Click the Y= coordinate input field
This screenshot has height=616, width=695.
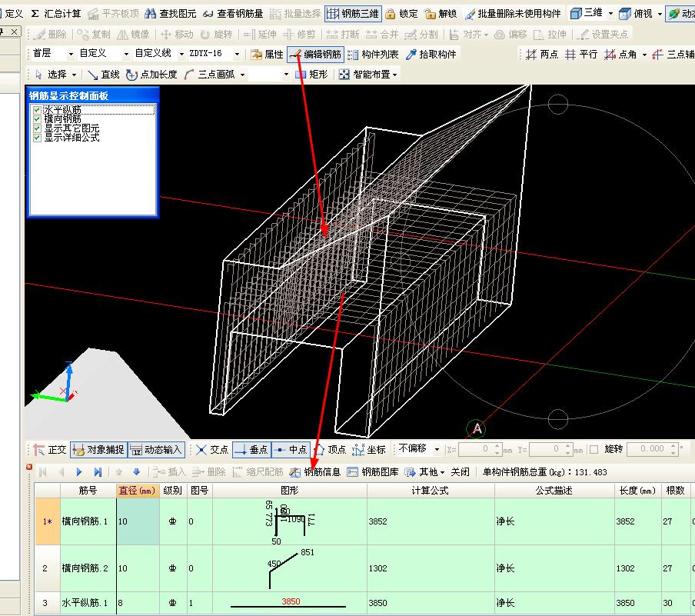click(x=551, y=449)
